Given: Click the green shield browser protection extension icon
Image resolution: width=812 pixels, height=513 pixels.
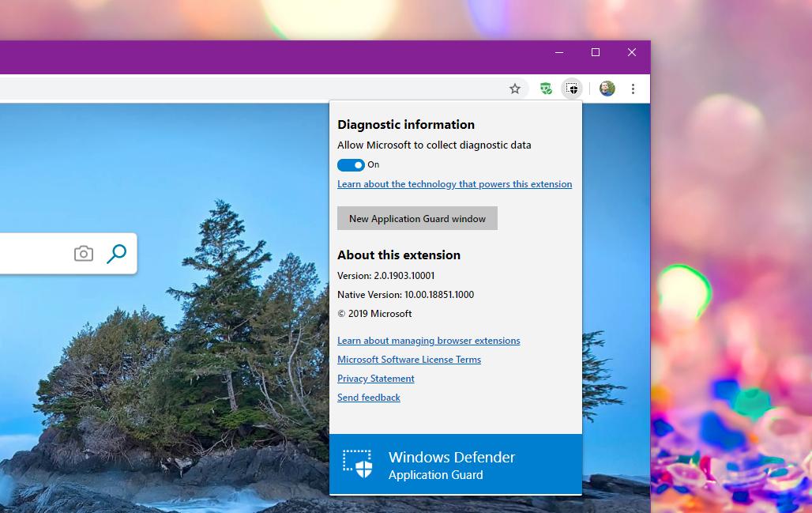Looking at the screenshot, I should (x=545, y=89).
